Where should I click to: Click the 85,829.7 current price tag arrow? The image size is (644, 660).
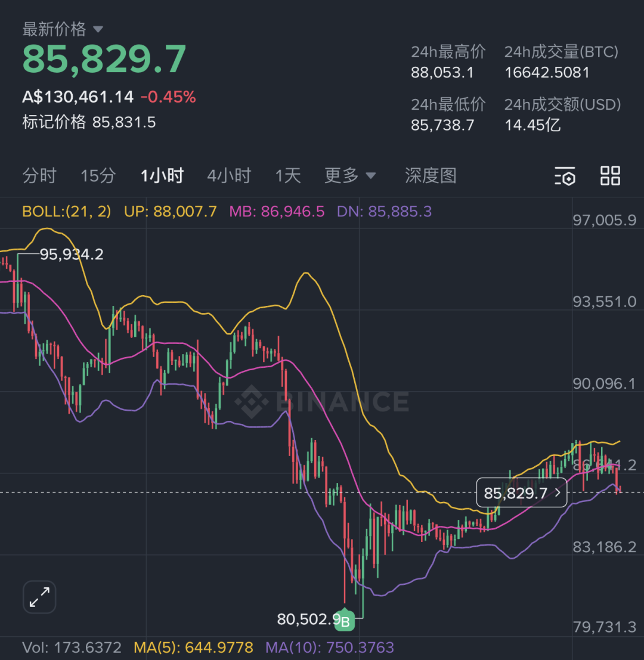coord(558,493)
